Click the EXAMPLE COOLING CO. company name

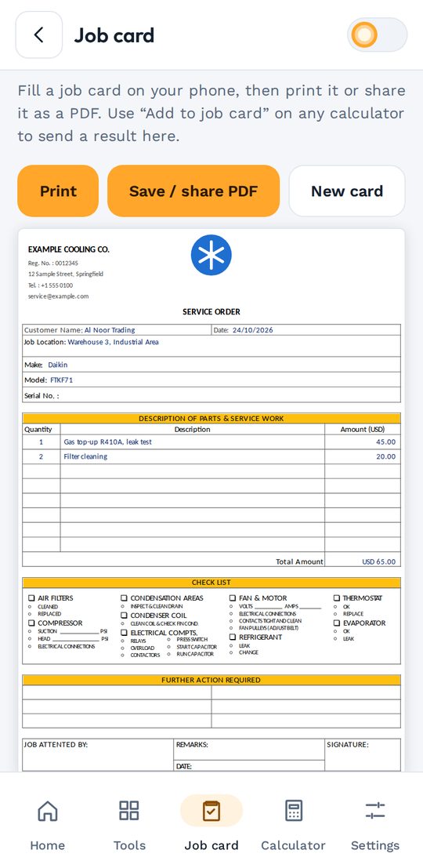69,249
